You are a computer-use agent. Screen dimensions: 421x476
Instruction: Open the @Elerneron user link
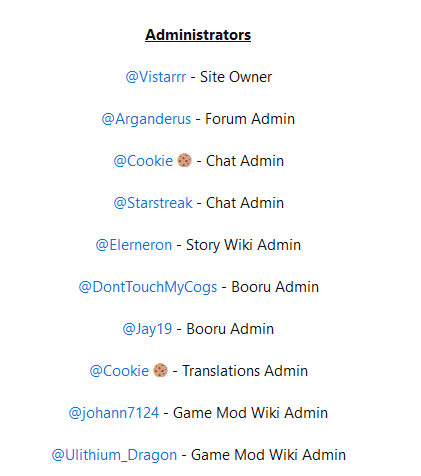134,245
